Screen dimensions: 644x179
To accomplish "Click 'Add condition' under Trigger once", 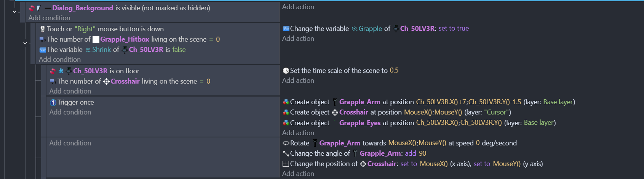I will point(70,112).
